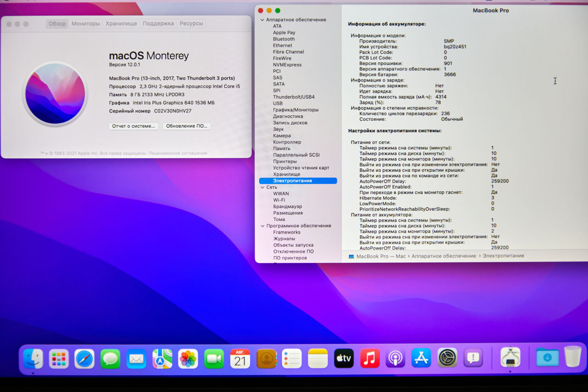Click device name value bq20z451
This screenshot has width=588, height=392.
click(x=456, y=47)
